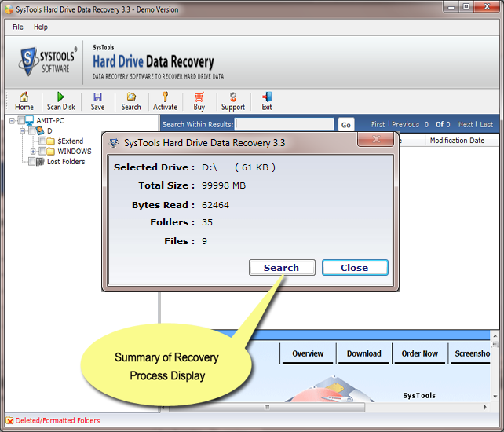
Task: Check the AMIT-PC checkbox
Action: click(21, 121)
